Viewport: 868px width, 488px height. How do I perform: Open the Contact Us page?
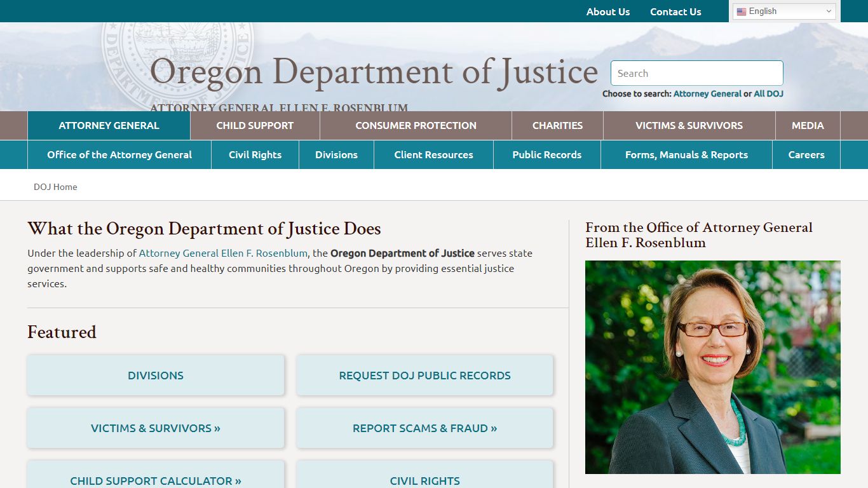coord(675,11)
